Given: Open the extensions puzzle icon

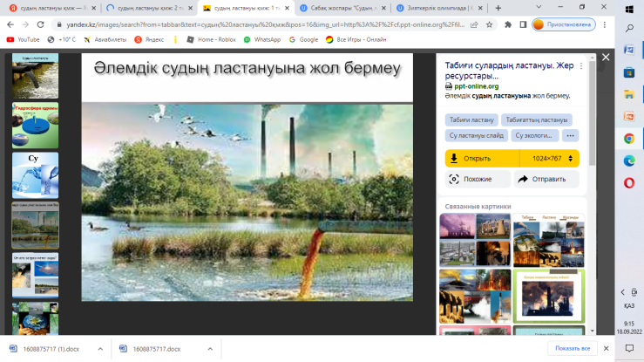Looking at the screenshot, I should [x=508, y=24].
